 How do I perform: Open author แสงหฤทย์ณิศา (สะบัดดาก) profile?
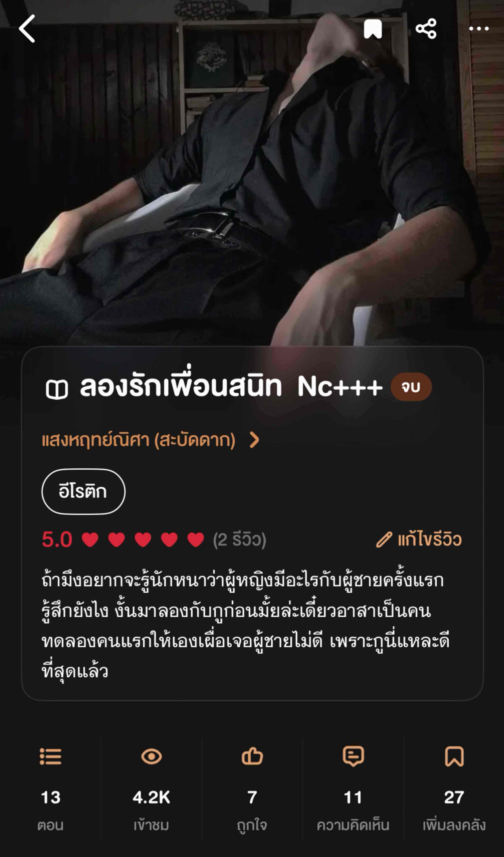[138, 440]
